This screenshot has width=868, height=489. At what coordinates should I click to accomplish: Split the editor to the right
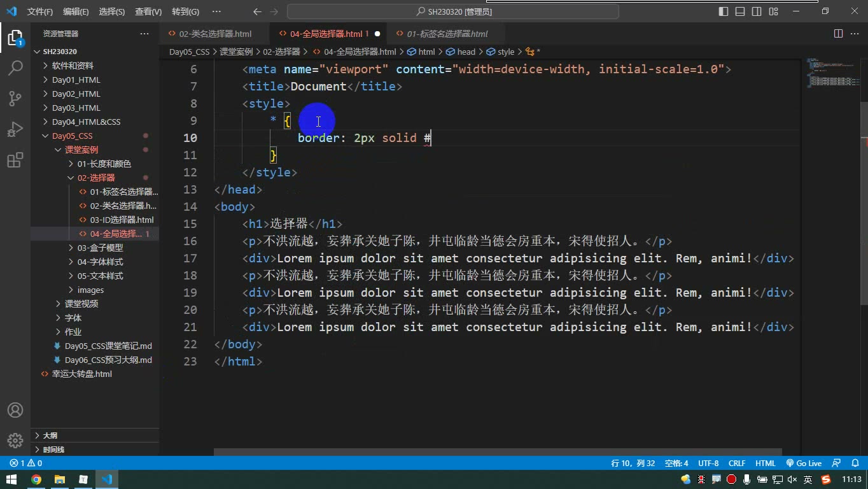(x=838, y=34)
